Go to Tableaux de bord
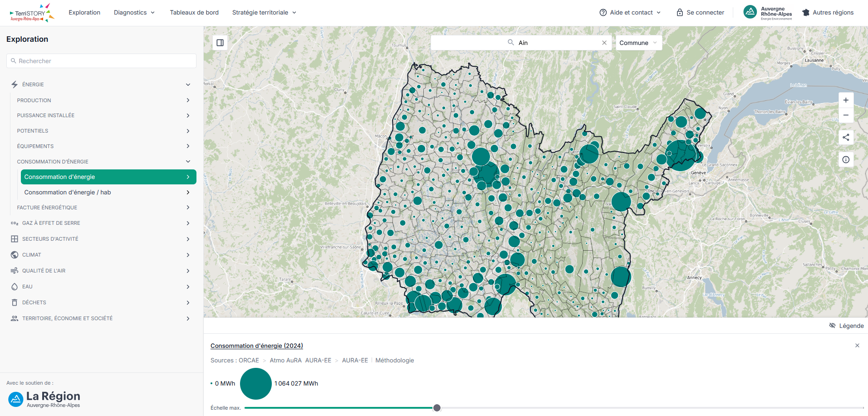 coord(194,13)
